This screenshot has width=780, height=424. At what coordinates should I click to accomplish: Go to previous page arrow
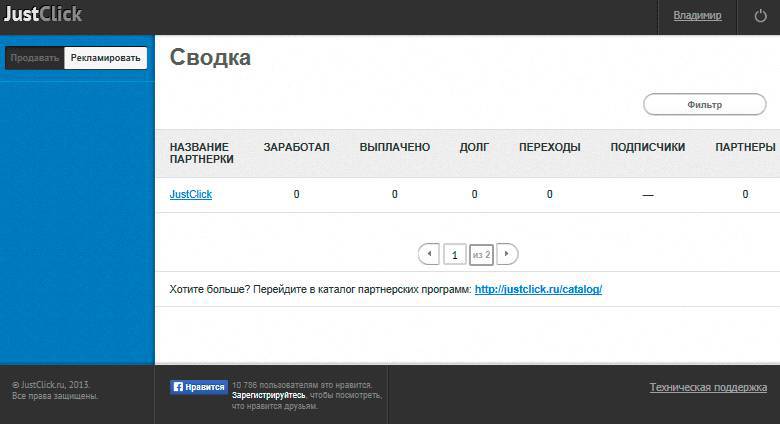[x=429, y=254]
